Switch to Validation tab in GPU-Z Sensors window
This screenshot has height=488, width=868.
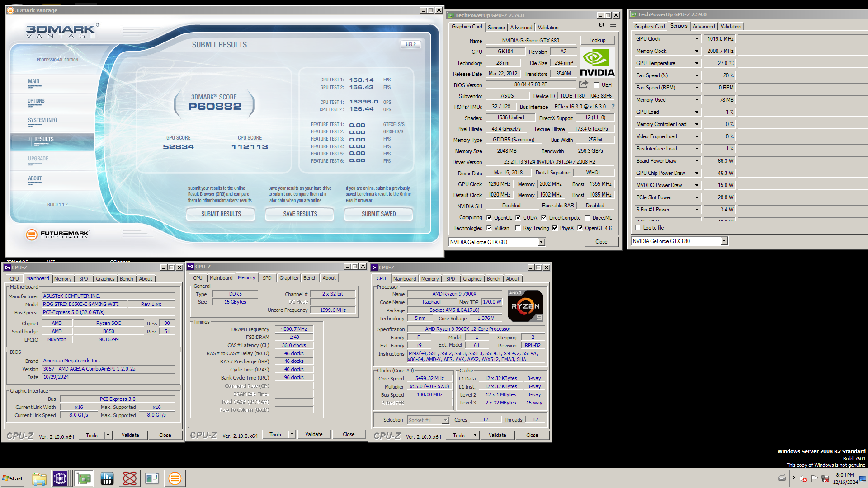tap(731, 27)
